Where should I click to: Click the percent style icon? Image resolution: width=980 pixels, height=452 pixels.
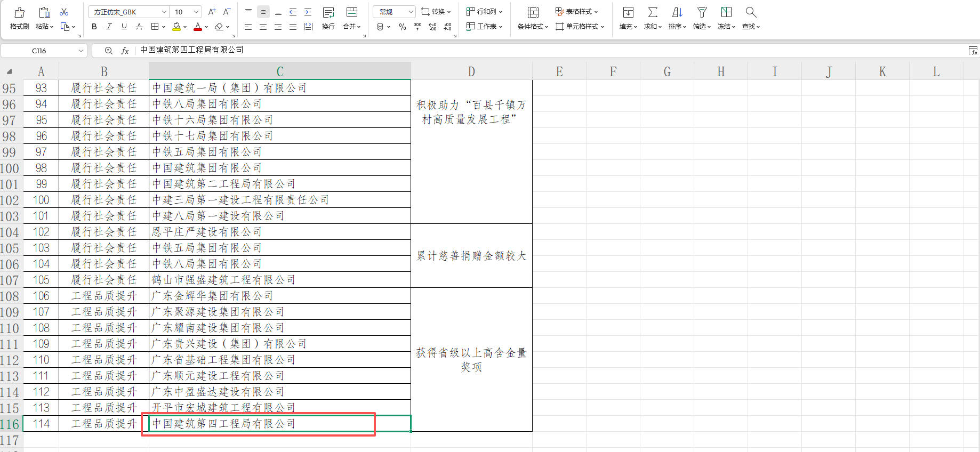[403, 27]
